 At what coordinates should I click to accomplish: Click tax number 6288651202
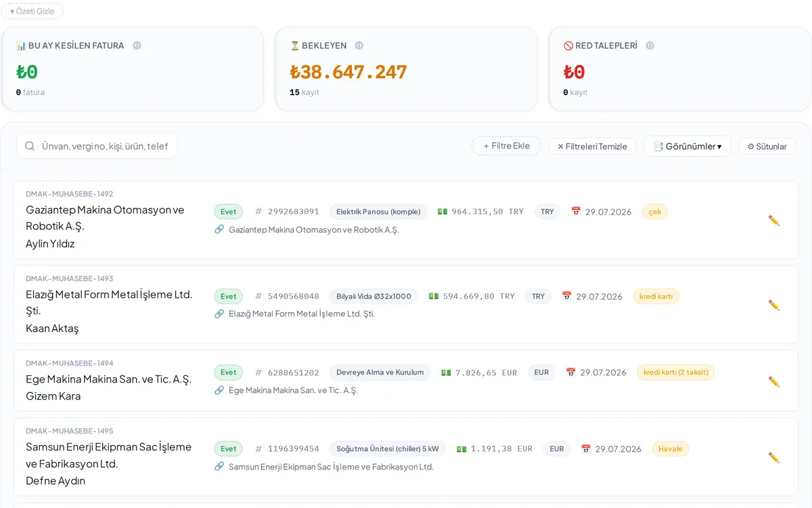pyautogui.click(x=294, y=373)
